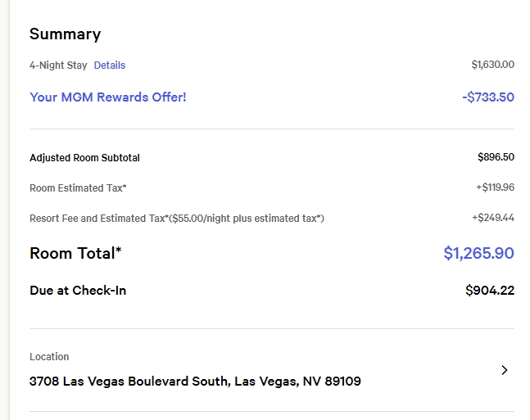Click Your MGM Rewards Offer! text
This screenshot has width=530, height=420.
point(108,97)
